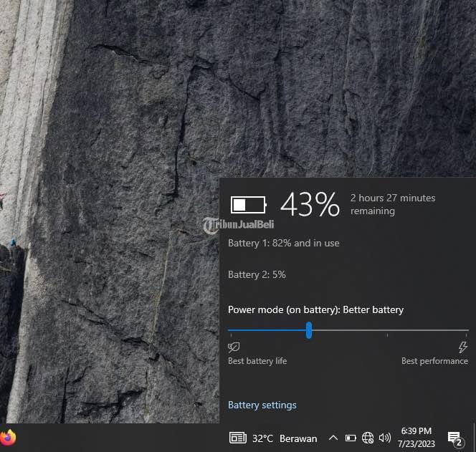Click the "Battery 1: 82% and in use" line

[x=284, y=243]
